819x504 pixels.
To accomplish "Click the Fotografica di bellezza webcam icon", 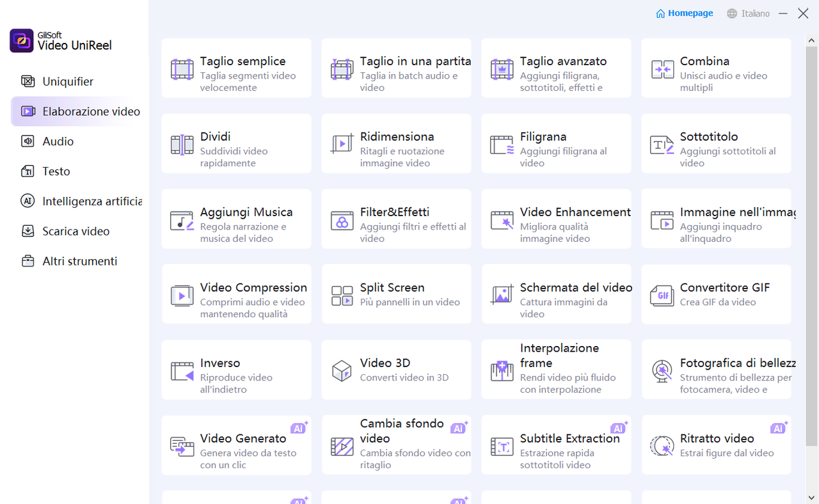I will [662, 371].
